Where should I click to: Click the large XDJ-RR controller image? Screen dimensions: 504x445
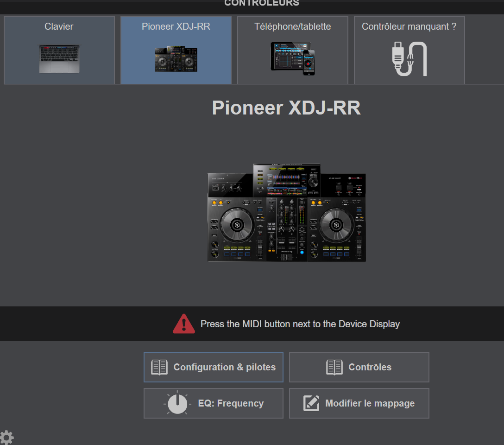point(286,213)
